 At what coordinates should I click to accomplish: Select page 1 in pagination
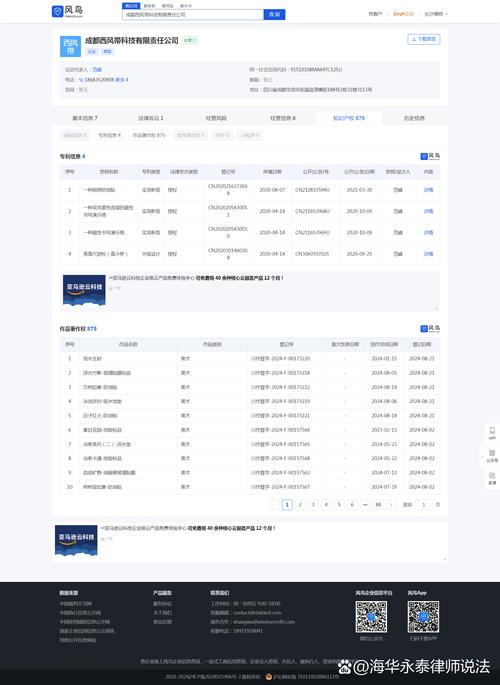point(287,505)
